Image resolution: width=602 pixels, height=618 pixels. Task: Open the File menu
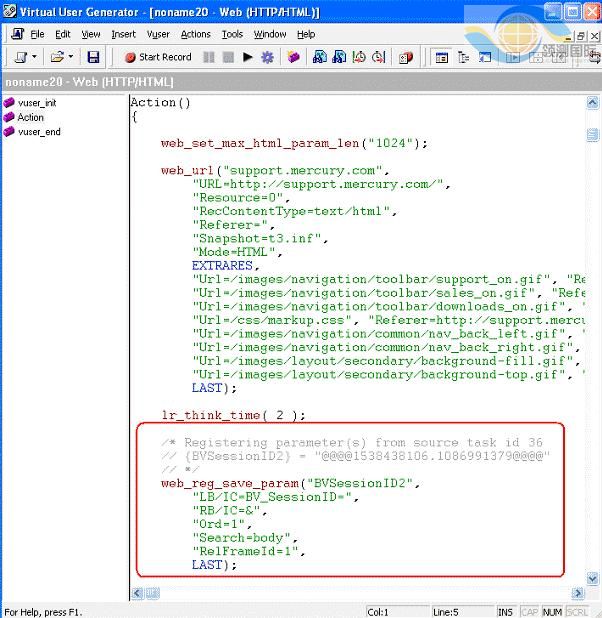click(x=37, y=34)
